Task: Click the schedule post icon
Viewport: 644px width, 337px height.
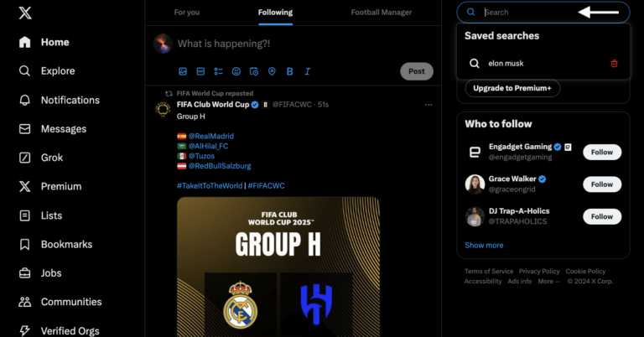Action: [254, 71]
